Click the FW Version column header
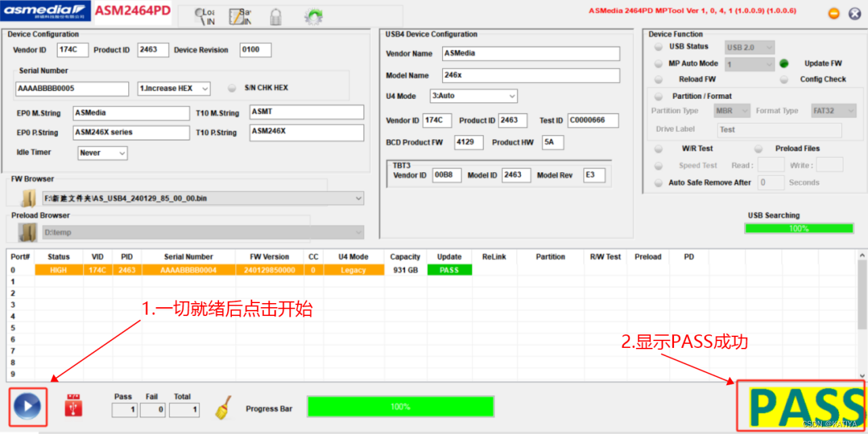This screenshot has width=868, height=434. coord(269,257)
